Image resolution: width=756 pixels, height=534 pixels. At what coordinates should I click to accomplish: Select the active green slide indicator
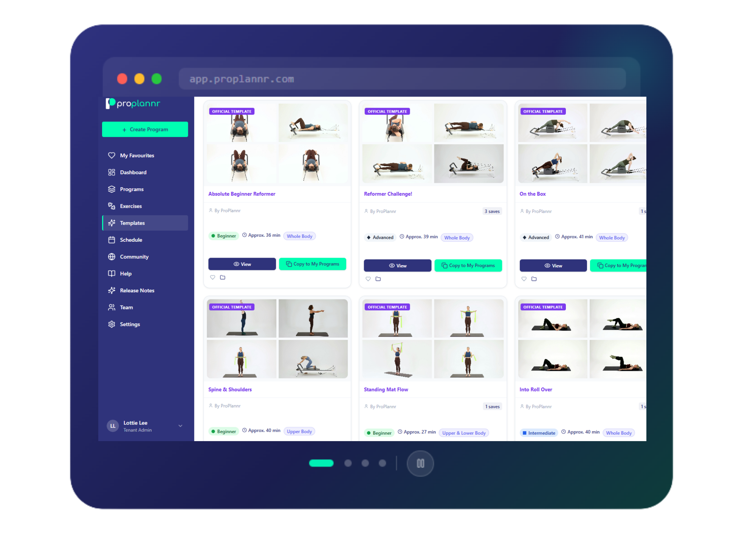(321, 463)
